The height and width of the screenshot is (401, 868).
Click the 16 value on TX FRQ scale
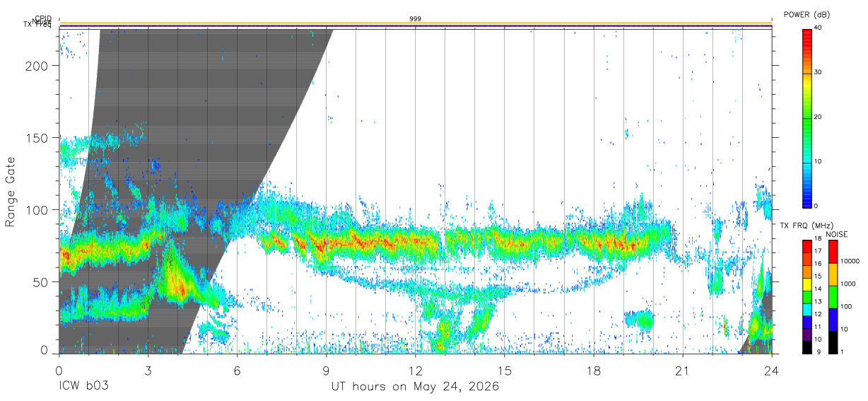[819, 264]
